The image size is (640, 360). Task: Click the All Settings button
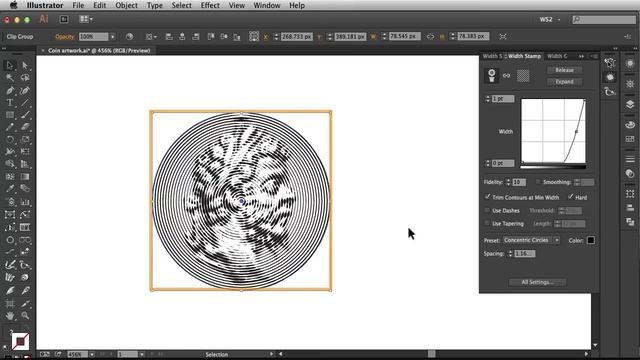coord(538,282)
